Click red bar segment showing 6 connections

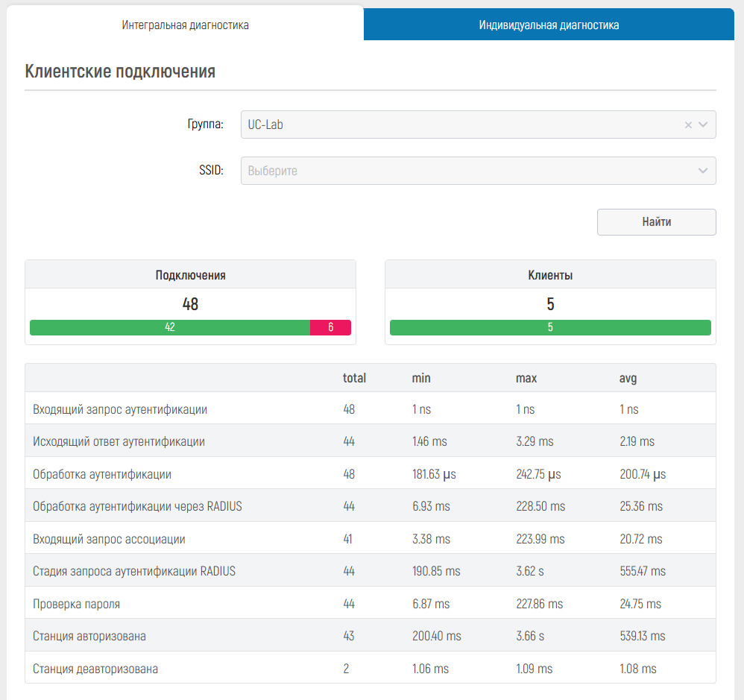click(x=331, y=327)
